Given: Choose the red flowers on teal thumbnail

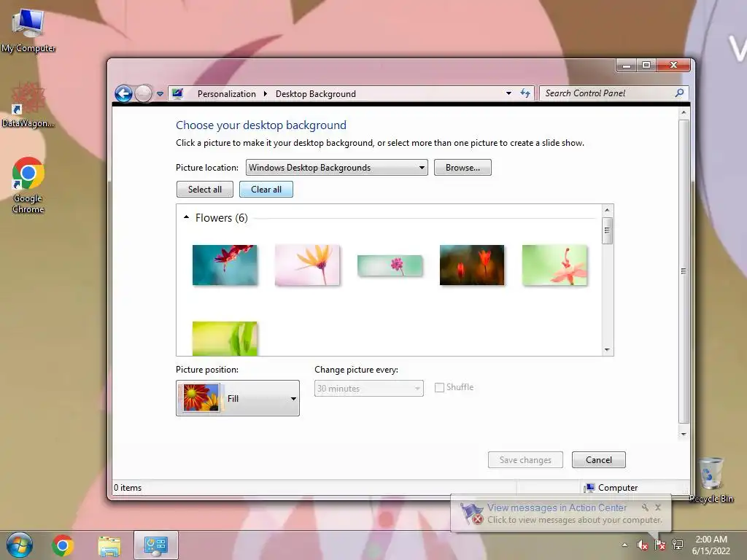Looking at the screenshot, I should (x=225, y=265).
